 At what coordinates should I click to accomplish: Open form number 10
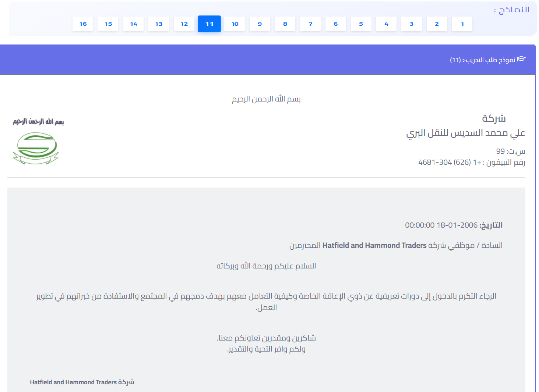coord(235,24)
